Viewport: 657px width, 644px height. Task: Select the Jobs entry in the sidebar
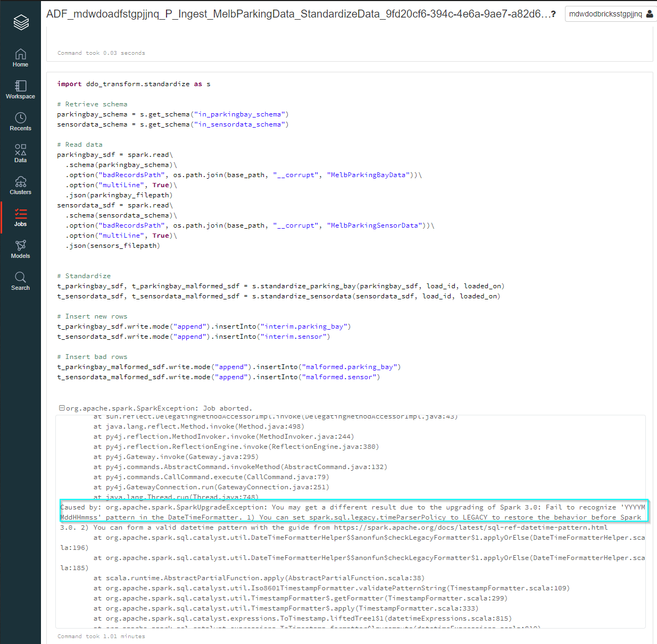coord(20,217)
